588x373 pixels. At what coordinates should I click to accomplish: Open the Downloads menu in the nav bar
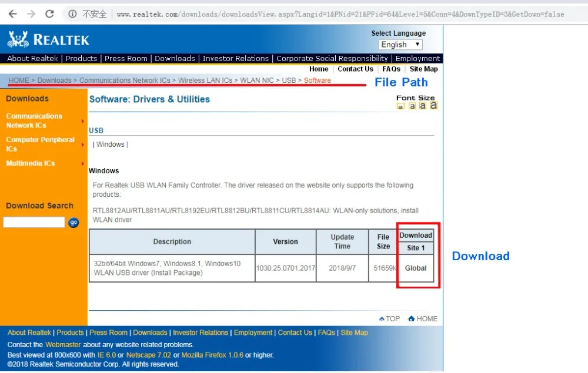pos(175,58)
